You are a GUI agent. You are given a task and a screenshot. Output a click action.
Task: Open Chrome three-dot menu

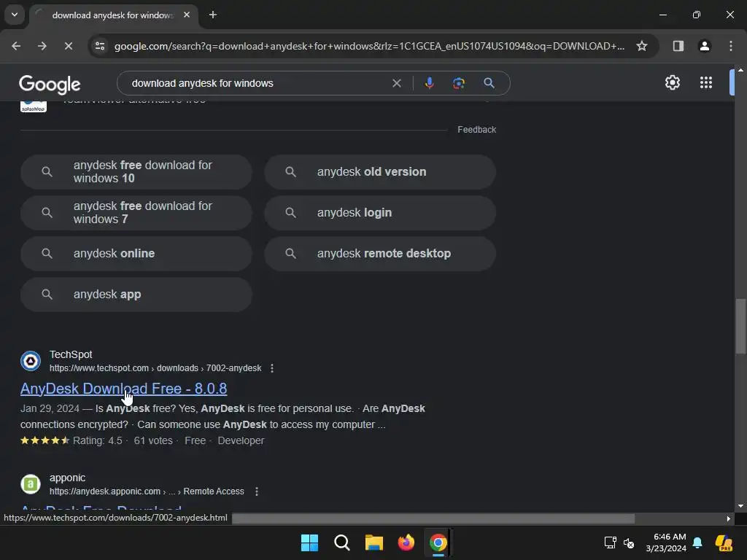(x=730, y=46)
